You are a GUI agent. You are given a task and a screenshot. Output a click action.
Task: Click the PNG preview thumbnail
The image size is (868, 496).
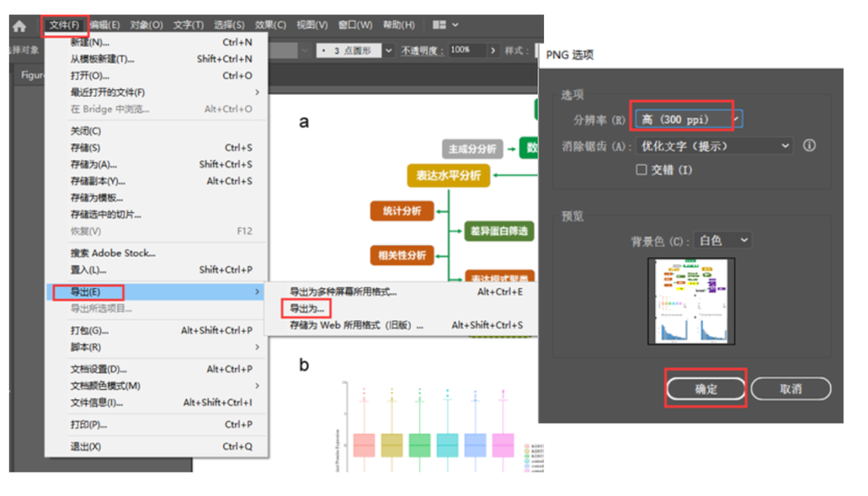[x=691, y=301]
